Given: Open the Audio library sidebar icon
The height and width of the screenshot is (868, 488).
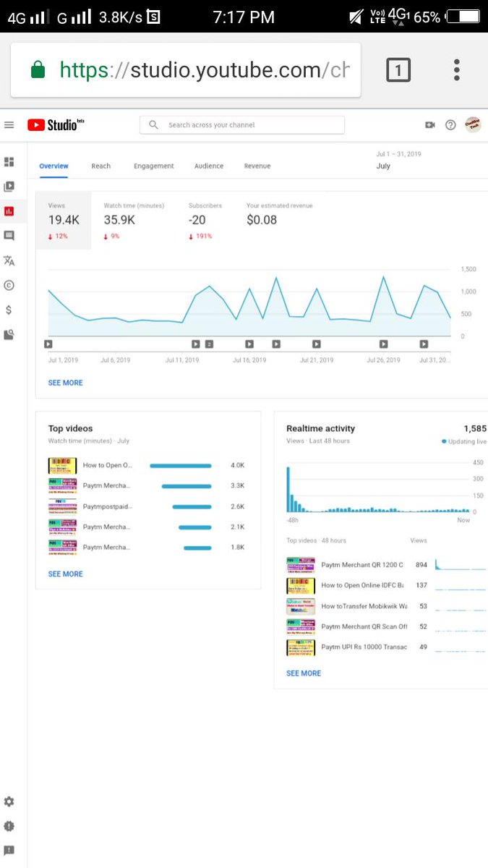Looking at the screenshot, I should [9, 334].
